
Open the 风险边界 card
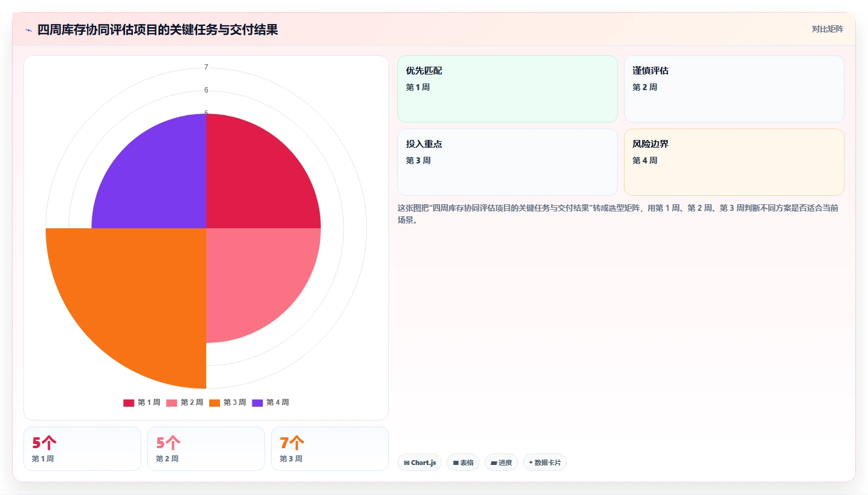click(x=734, y=162)
